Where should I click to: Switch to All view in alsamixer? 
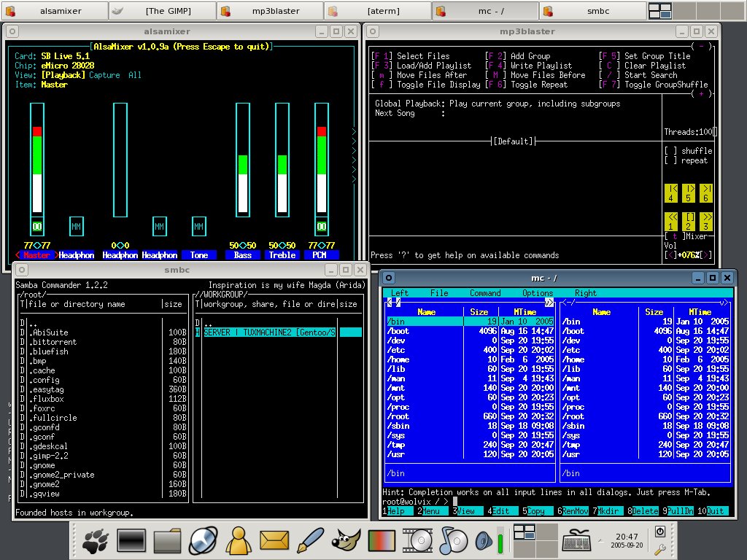click(x=135, y=75)
